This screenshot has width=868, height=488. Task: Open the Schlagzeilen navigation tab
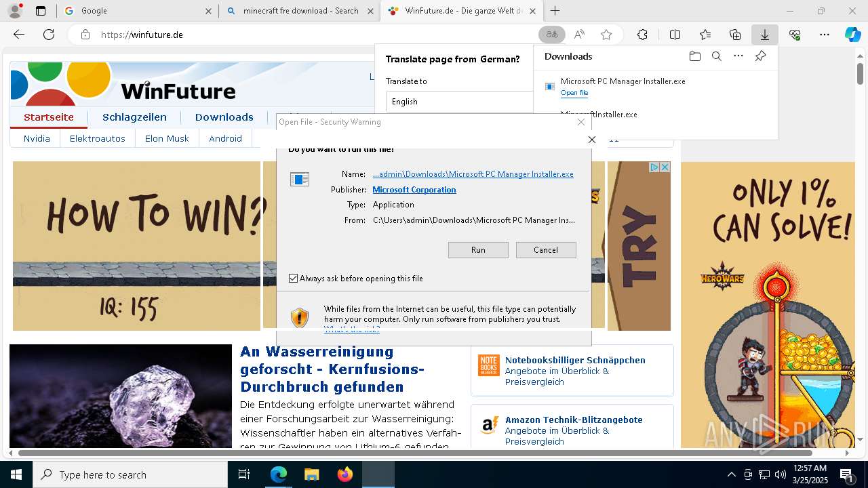(x=134, y=117)
